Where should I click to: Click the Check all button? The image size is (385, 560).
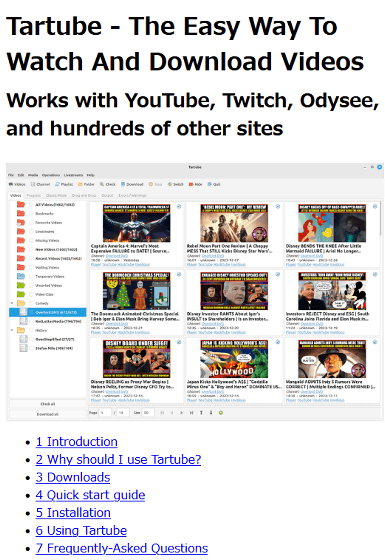(48, 404)
